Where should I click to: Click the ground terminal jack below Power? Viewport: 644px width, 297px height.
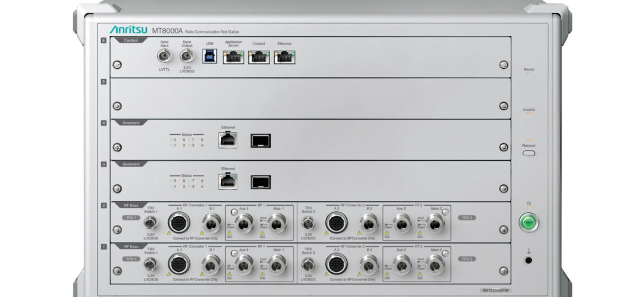coord(529,260)
